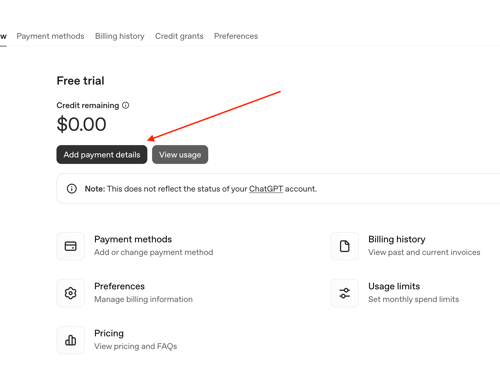Click the info icon beside Credit remaining
This screenshot has height=376, width=500.
[126, 105]
